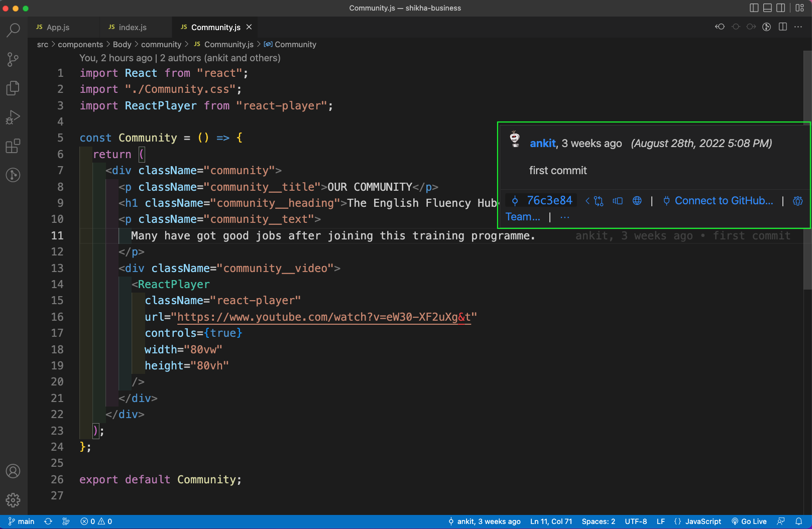Image resolution: width=812 pixels, height=529 pixels.
Task: Open the Extensions view
Action: [x=13, y=146]
